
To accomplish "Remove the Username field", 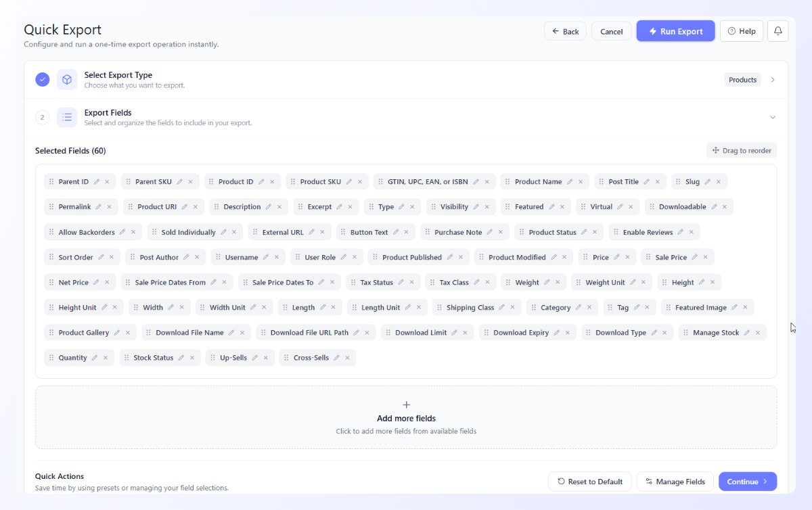I will pyautogui.click(x=277, y=257).
